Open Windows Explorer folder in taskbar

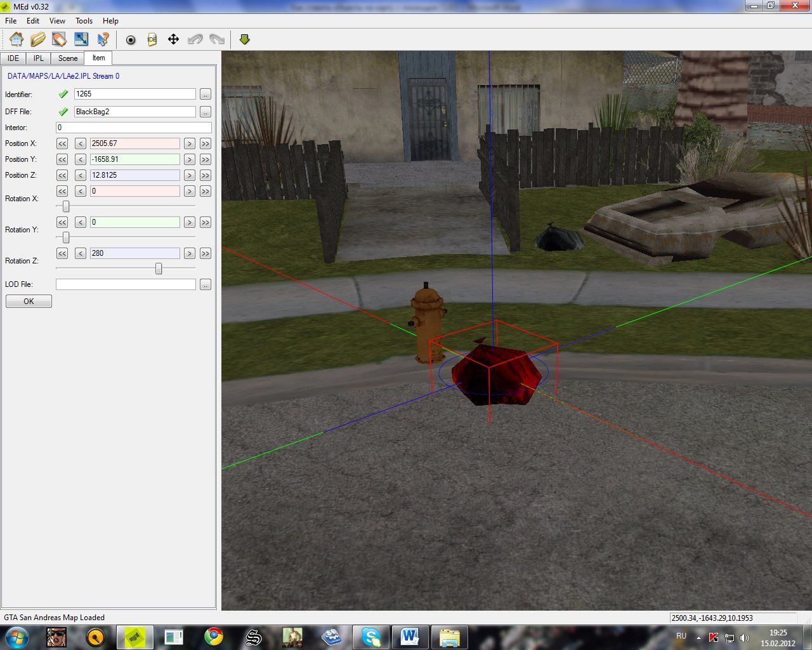tap(449, 637)
